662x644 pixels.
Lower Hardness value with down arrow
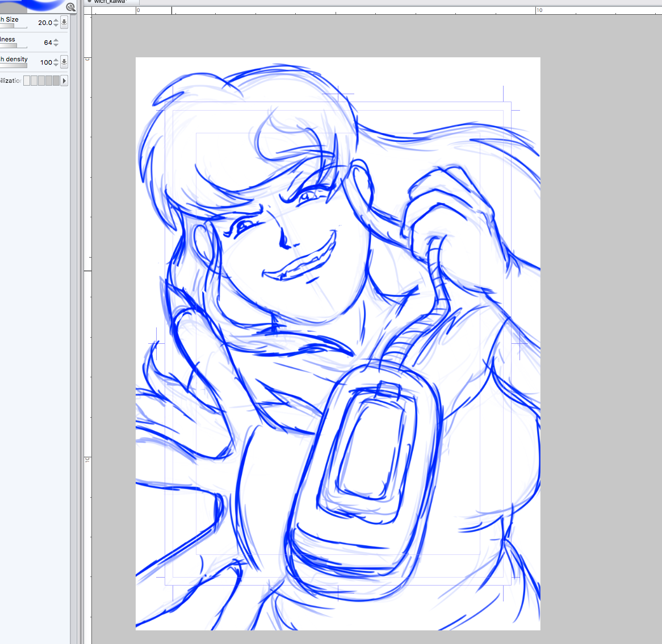tap(56, 45)
